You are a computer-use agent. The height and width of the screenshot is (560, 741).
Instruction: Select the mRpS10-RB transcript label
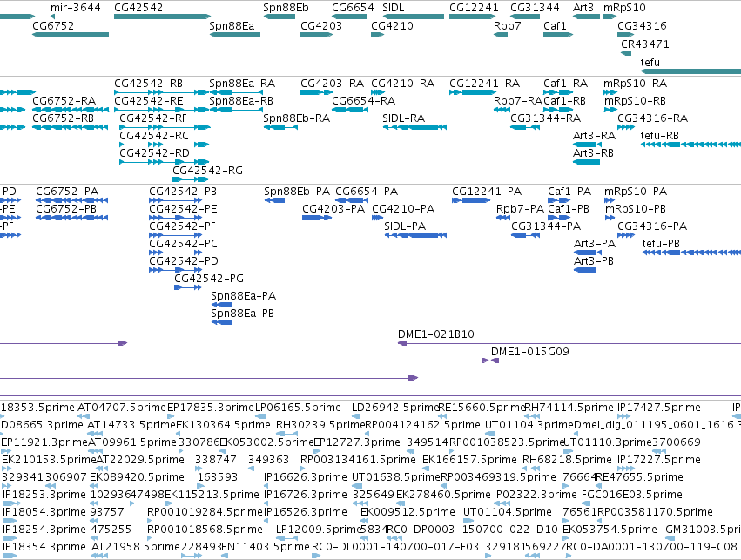[x=635, y=101]
